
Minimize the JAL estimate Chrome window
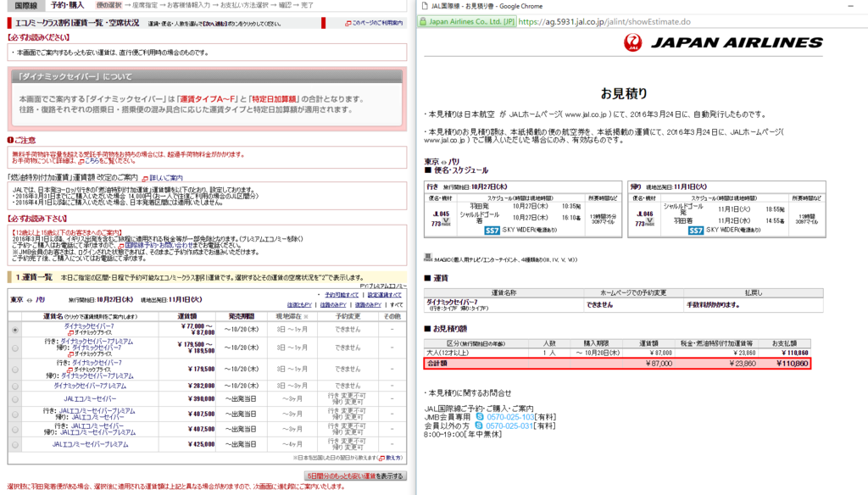tap(850, 6)
